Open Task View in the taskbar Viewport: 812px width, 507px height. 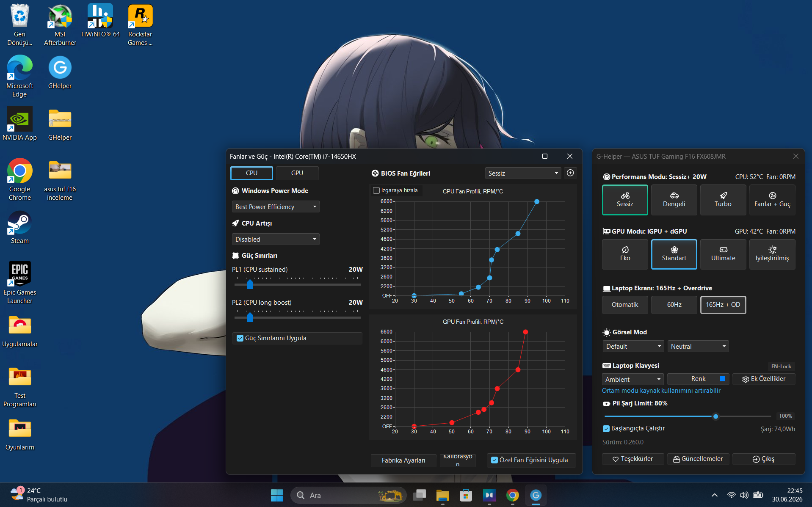pyautogui.click(x=420, y=495)
